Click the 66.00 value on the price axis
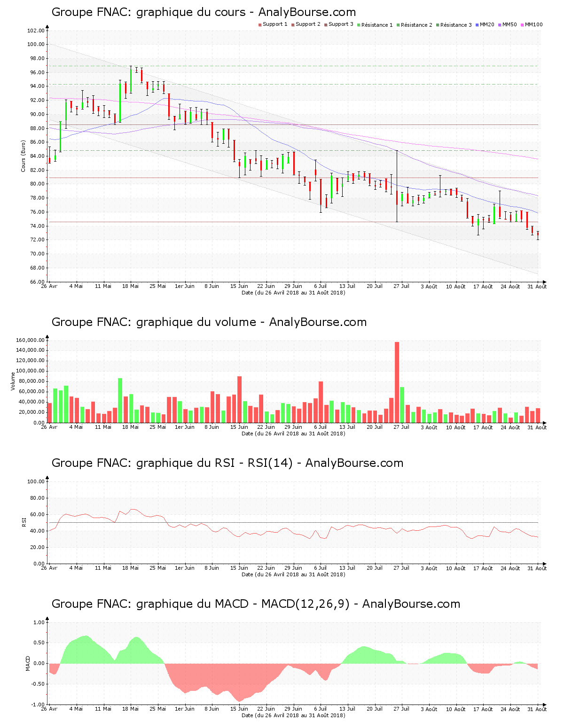Screen dimensions: 564x728 coord(37,282)
